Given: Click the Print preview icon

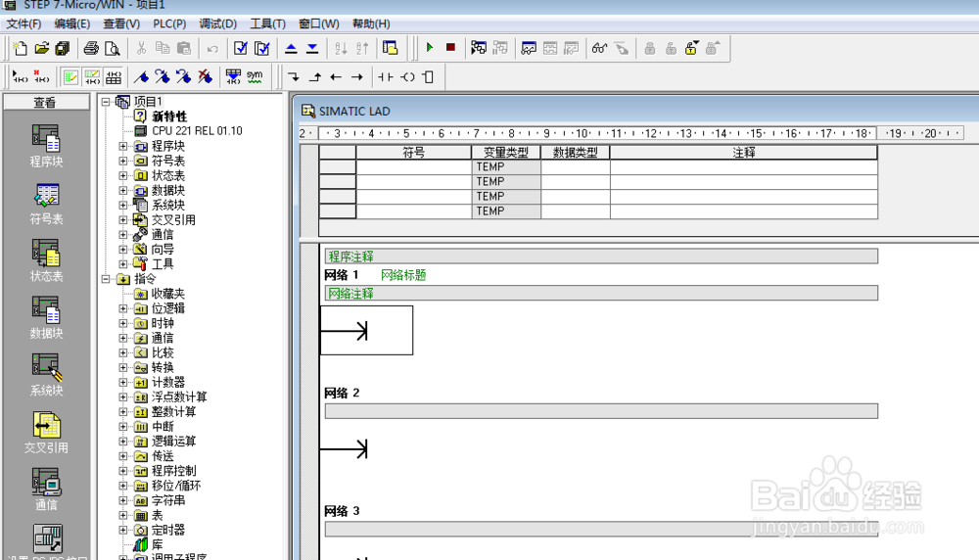Looking at the screenshot, I should (113, 48).
